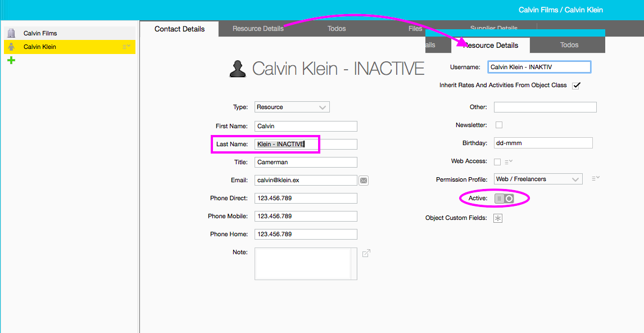Open the menu icon beside Web Access
Image resolution: width=644 pixels, height=333 pixels.
[x=509, y=162]
